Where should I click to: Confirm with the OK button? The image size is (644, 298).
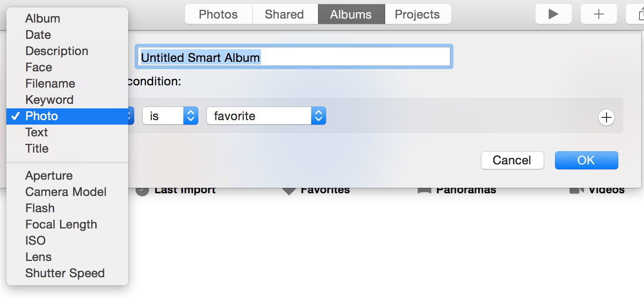pos(586,160)
